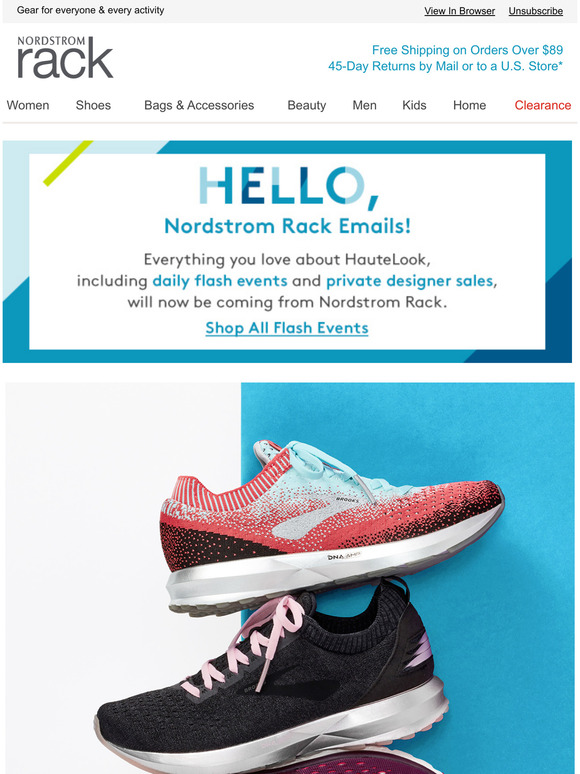Screen dimensions: 580x774
Task: Click Gear for everyone preheader text
Action: pyautogui.click(x=90, y=10)
